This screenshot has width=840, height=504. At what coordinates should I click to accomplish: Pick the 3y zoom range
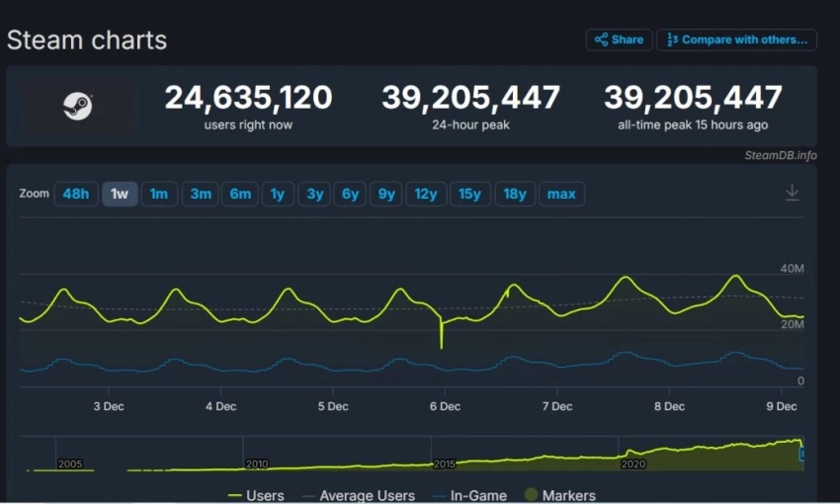[x=314, y=194]
